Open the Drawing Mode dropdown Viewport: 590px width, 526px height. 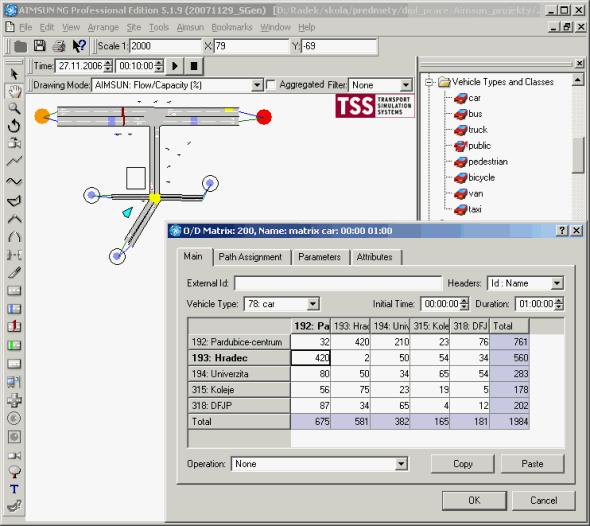coord(257,85)
